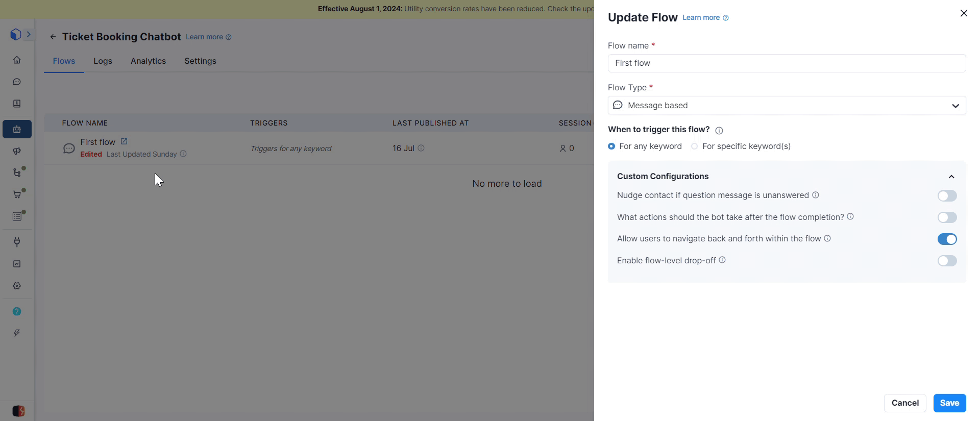Open the chat inbox sidebar icon
Screen dimensions: 980x421
point(17,82)
